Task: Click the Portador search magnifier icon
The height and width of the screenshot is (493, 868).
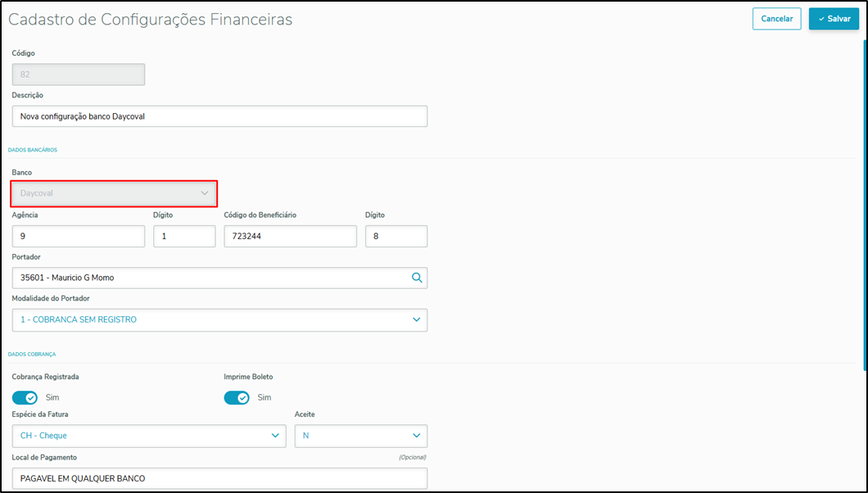Action: coord(417,278)
